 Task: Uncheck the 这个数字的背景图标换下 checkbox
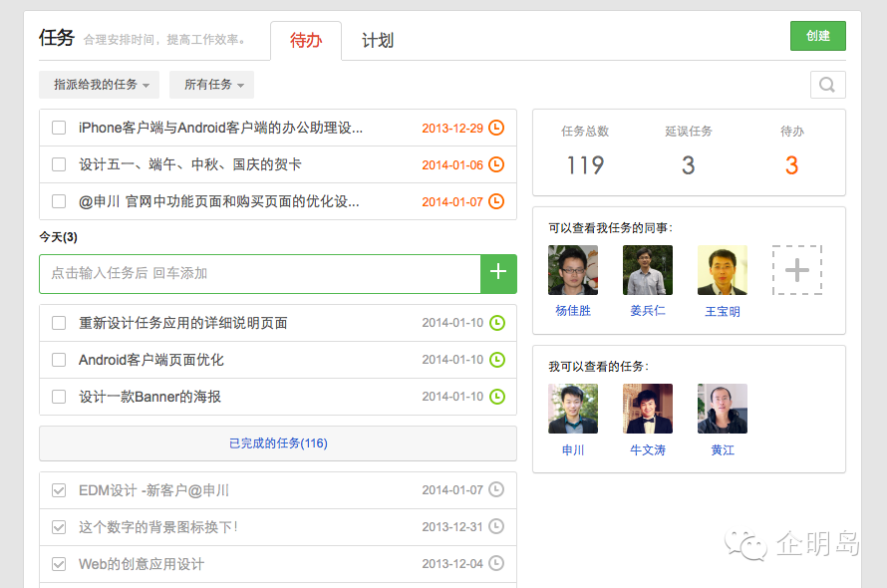point(59,527)
